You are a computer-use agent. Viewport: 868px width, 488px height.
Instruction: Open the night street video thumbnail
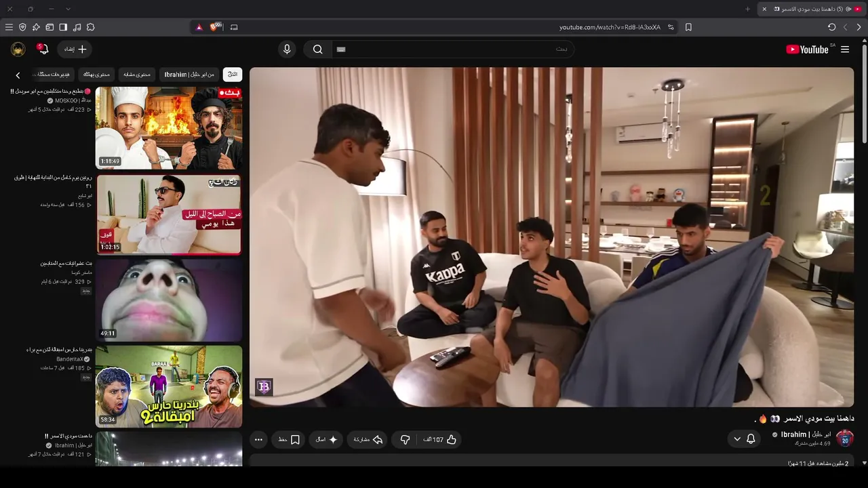(x=169, y=449)
